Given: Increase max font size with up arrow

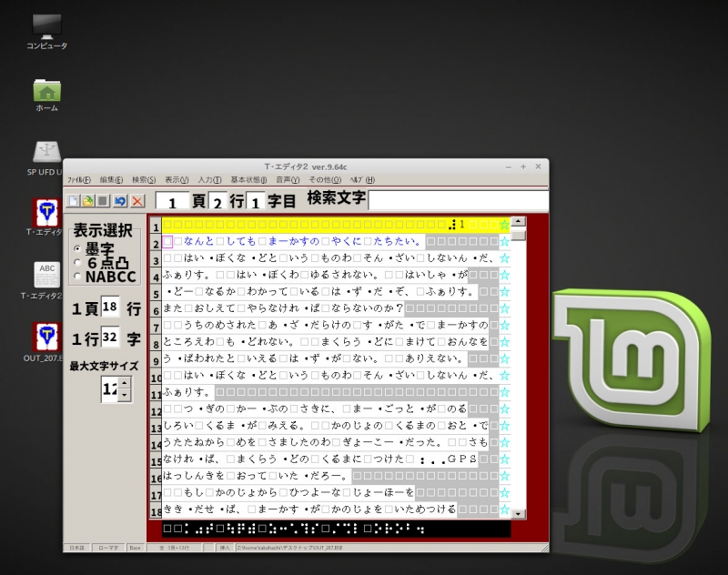Looking at the screenshot, I should coord(125,383).
